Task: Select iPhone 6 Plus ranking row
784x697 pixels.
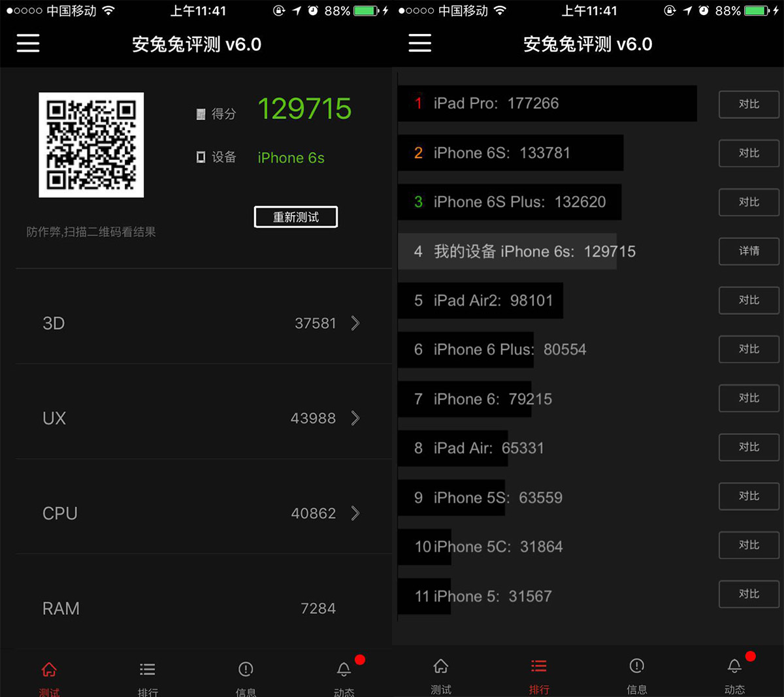Action: coord(493,349)
